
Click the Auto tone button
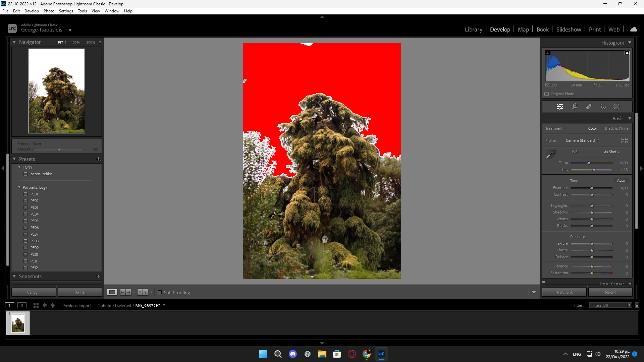click(x=621, y=180)
